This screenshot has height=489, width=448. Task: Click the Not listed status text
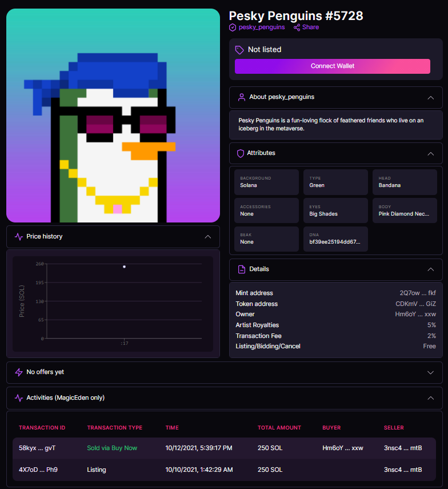pyautogui.click(x=265, y=50)
